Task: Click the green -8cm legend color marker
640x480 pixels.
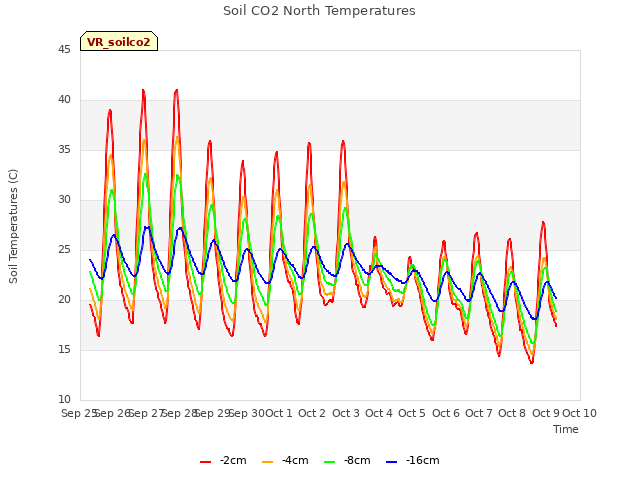Action: (x=329, y=462)
